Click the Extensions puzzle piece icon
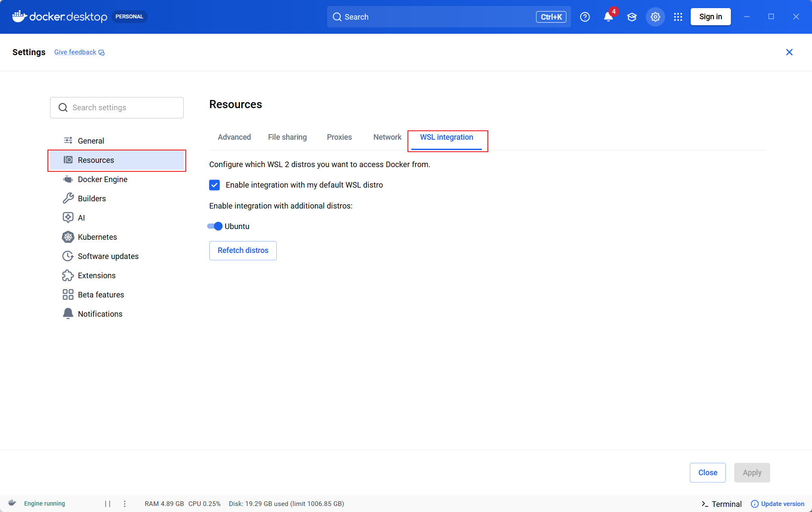This screenshot has height=512, width=812. coord(68,275)
